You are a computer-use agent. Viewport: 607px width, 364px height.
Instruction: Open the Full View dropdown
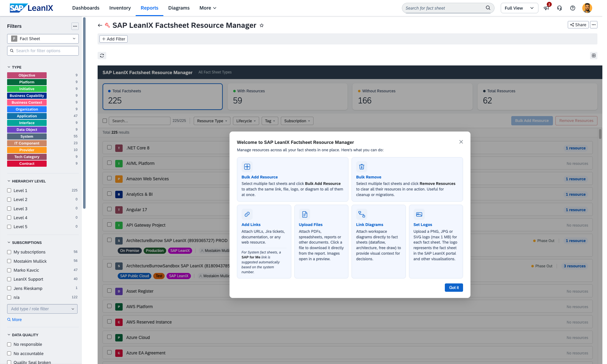519,8
